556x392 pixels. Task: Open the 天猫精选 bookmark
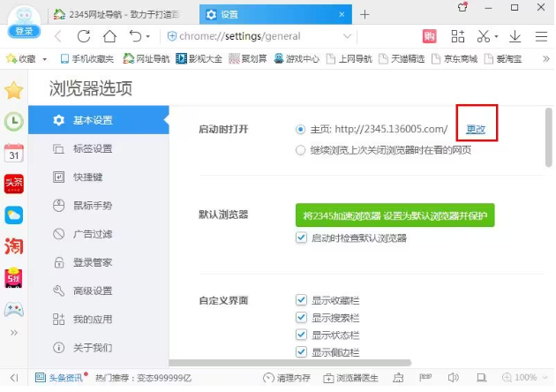click(402, 59)
